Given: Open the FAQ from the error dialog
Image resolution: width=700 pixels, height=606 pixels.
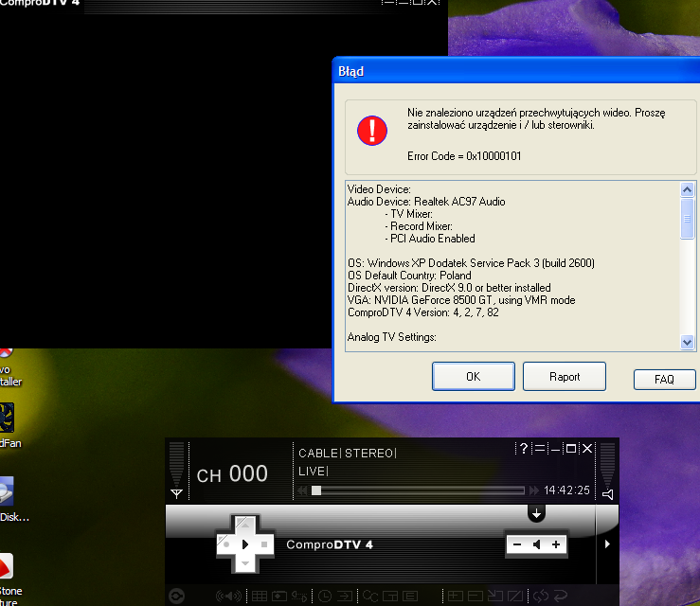Looking at the screenshot, I should click(664, 380).
